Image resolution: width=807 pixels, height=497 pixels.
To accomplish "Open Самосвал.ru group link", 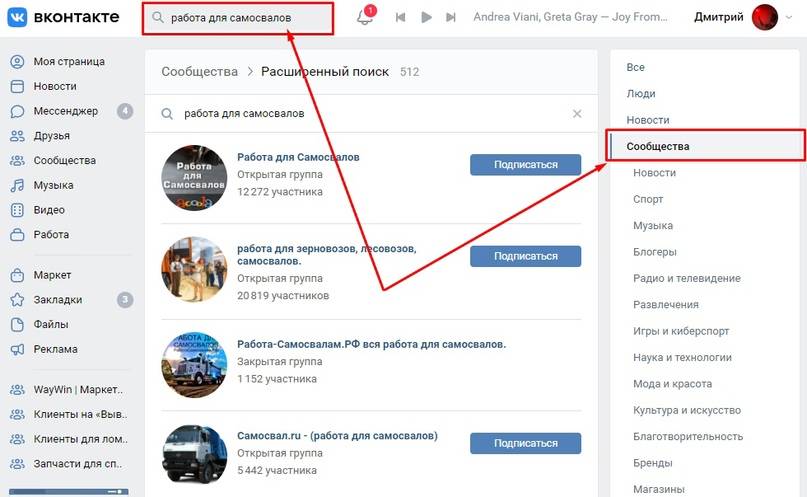I will pos(337,436).
